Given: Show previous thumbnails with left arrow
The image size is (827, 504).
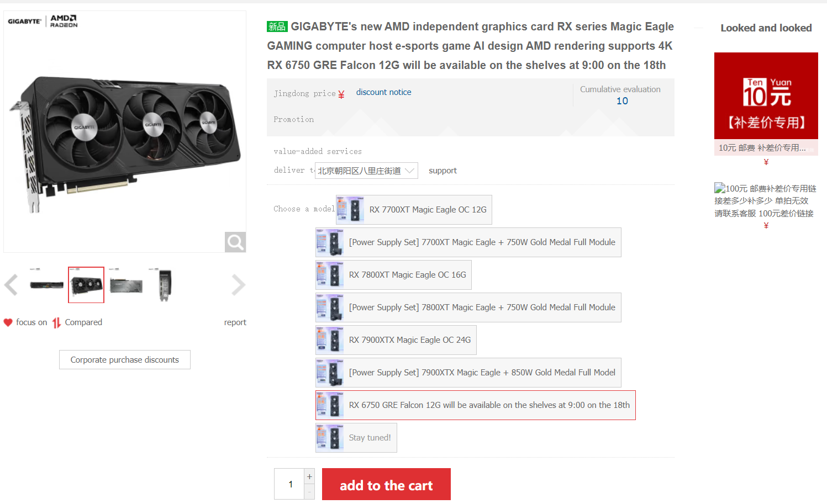Looking at the screenshot, I should 11,285.
